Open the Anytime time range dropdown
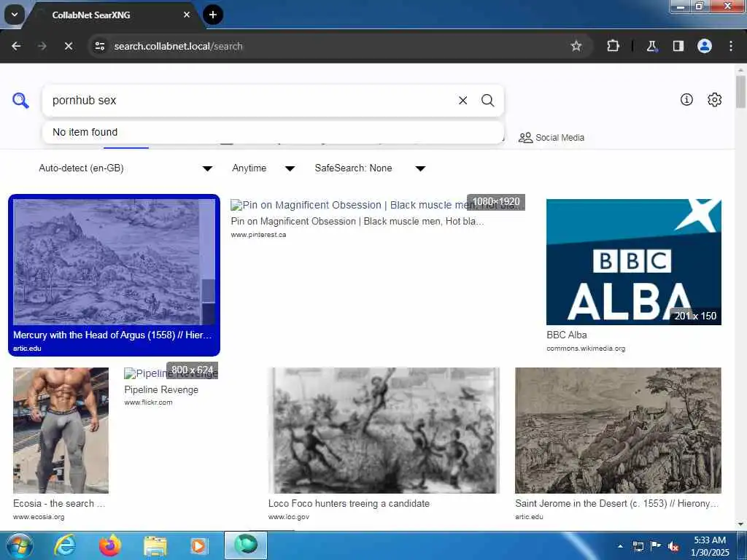Viewport: 747px width, 560px height. point(263,168)
